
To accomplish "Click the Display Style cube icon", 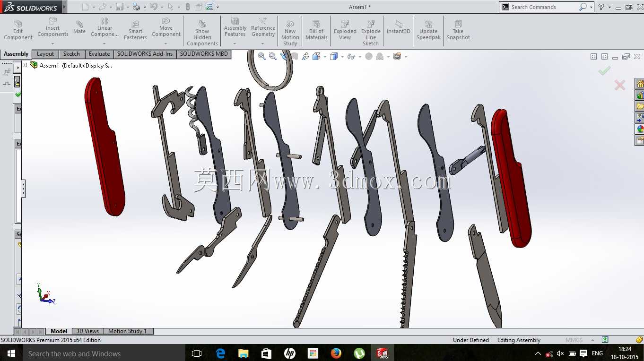I will [334, 56].
